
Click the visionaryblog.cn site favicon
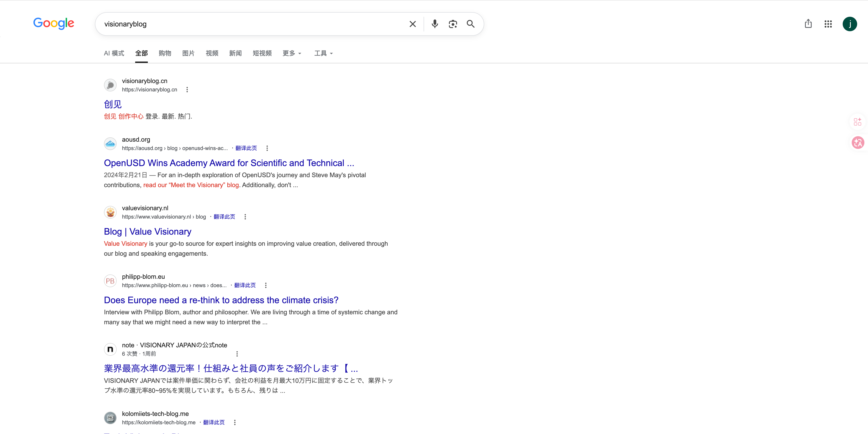point(110,85)
